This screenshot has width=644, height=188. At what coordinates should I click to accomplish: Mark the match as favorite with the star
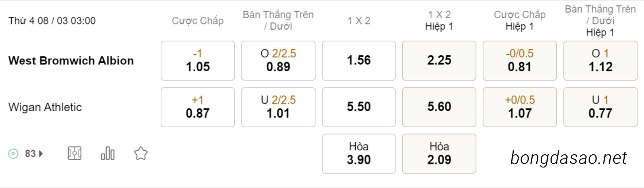(x=141, y=153)
